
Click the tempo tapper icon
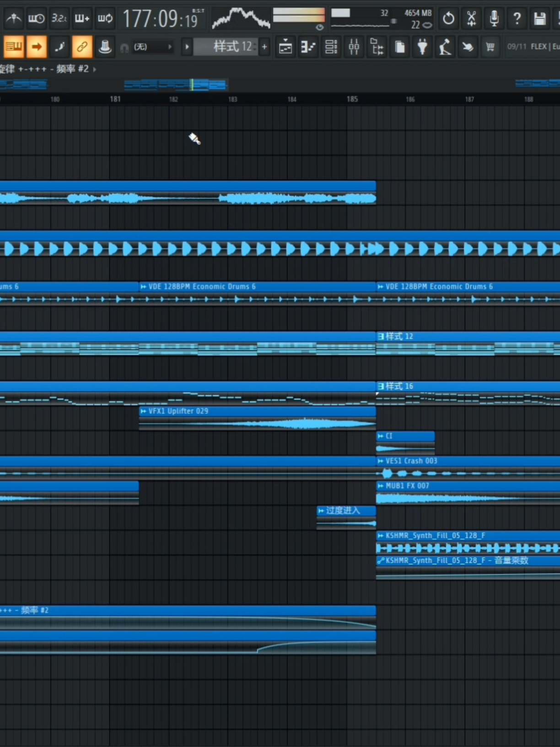pyautogui.click(x=445, y=47)
